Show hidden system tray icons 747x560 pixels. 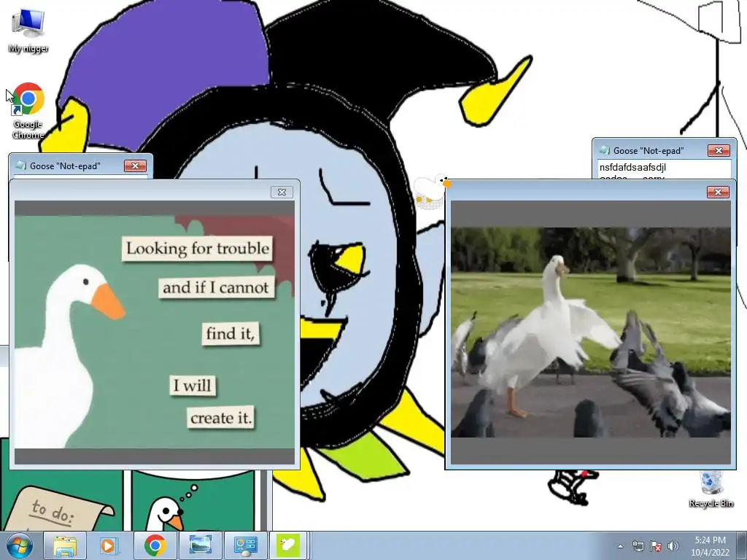click(x=620, y=546)
